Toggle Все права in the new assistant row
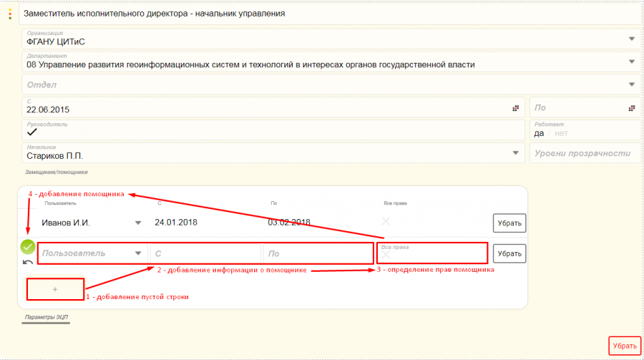Screen dimensions: 644x360 [x=386, y=255]
